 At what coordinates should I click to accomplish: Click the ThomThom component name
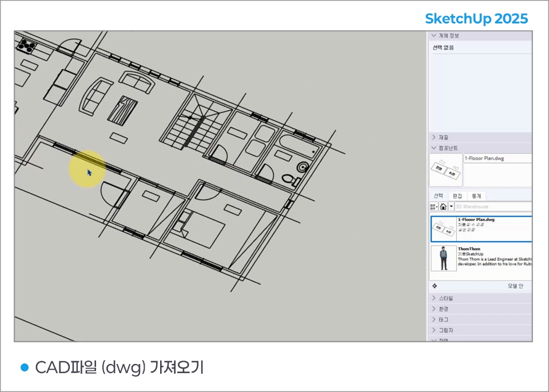click(469, 249)
